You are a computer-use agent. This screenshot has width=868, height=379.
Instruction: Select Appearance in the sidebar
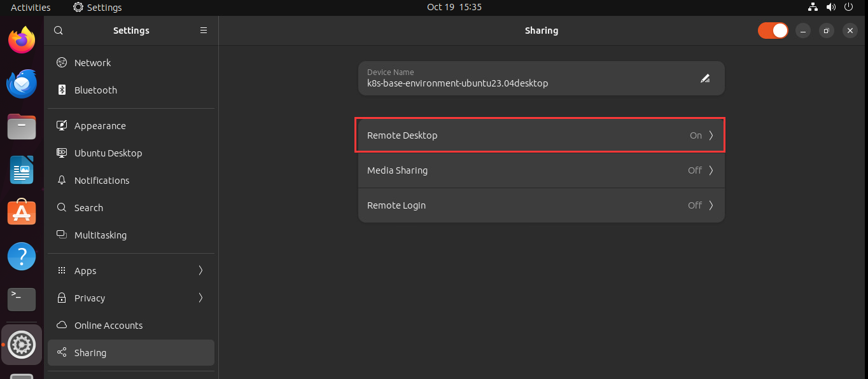100,126
